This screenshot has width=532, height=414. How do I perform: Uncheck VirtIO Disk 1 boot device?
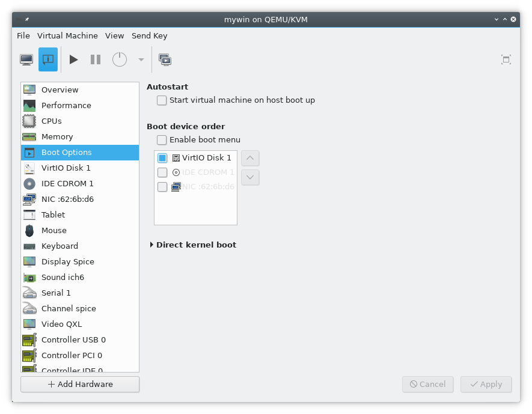[x=162, y=158]
